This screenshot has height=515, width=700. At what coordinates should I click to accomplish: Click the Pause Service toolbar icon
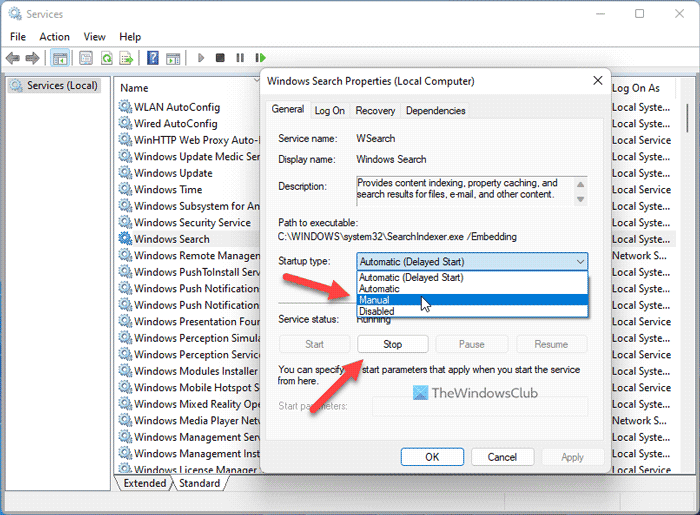pyautogui.click(x=240, y=58)
